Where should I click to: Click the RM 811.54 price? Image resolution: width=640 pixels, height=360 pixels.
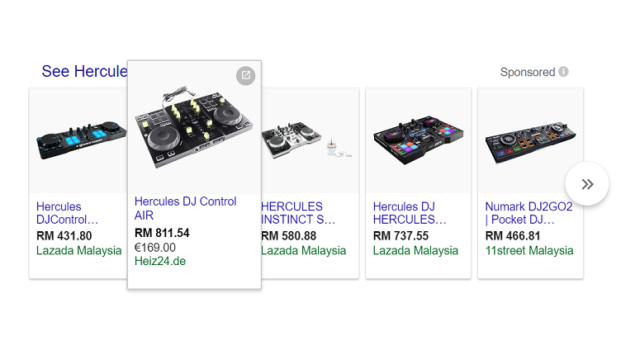tap(162, 233)
